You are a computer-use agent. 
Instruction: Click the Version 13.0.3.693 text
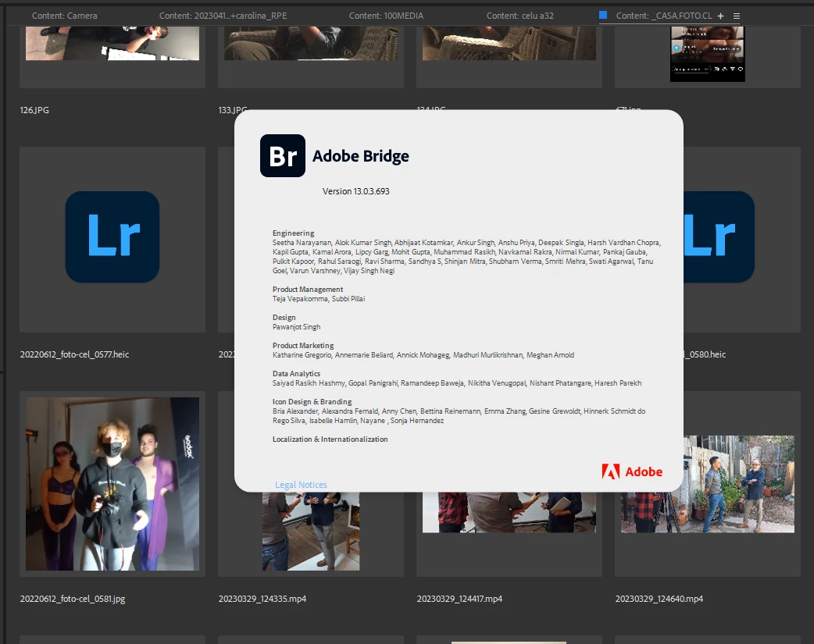(x=355, y=191)
